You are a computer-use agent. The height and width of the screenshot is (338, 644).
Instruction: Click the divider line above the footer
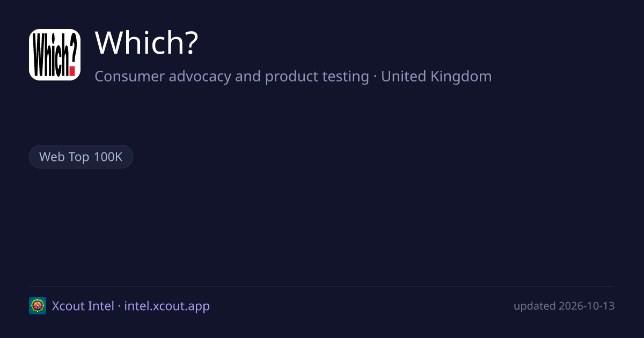(x=322, y=286)
